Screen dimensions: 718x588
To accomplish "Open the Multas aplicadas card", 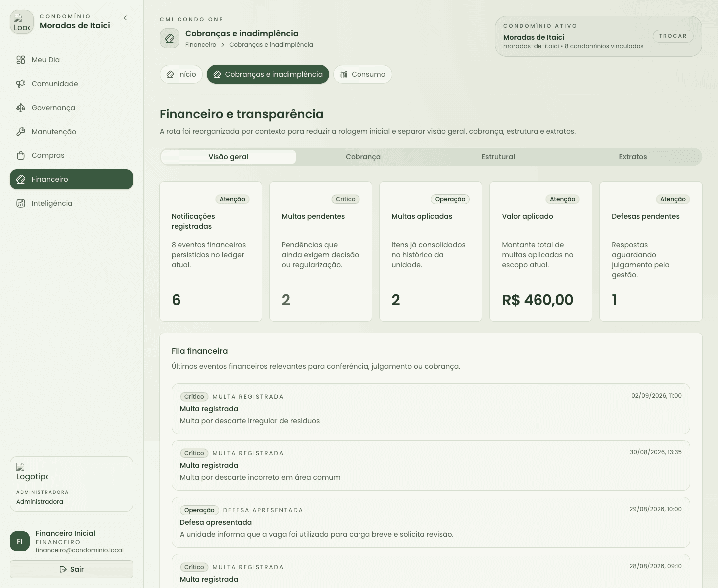I will point(431,252).
